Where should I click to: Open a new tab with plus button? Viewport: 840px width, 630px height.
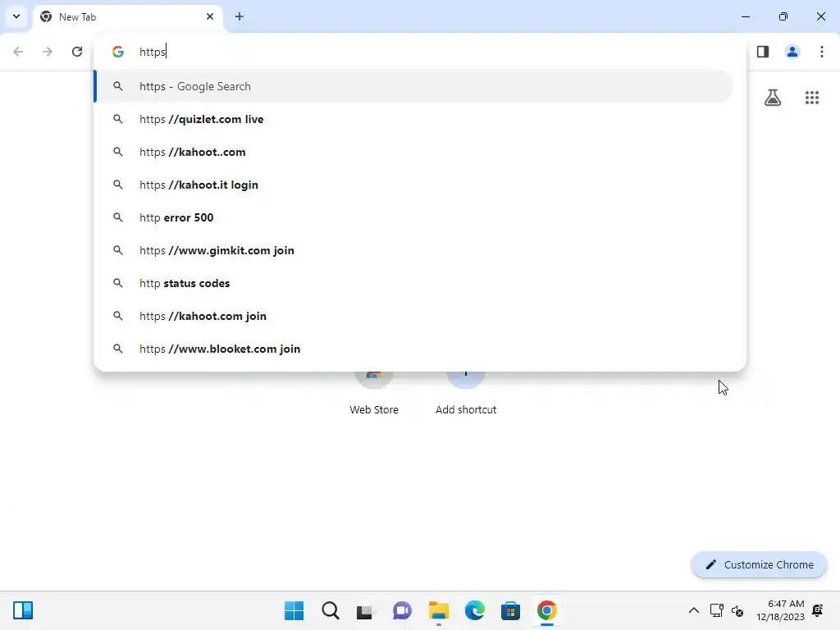click(x=240, y=16)
